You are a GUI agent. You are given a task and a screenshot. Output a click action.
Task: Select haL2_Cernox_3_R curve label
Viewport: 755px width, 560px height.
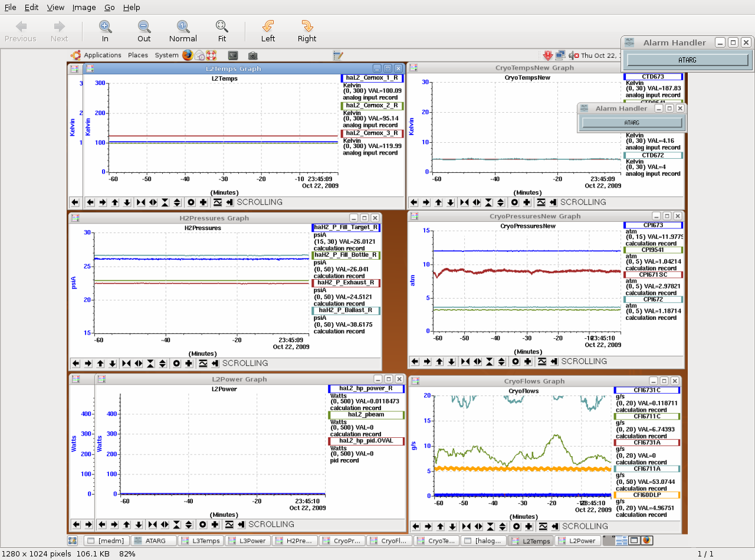tap(372, 133)
